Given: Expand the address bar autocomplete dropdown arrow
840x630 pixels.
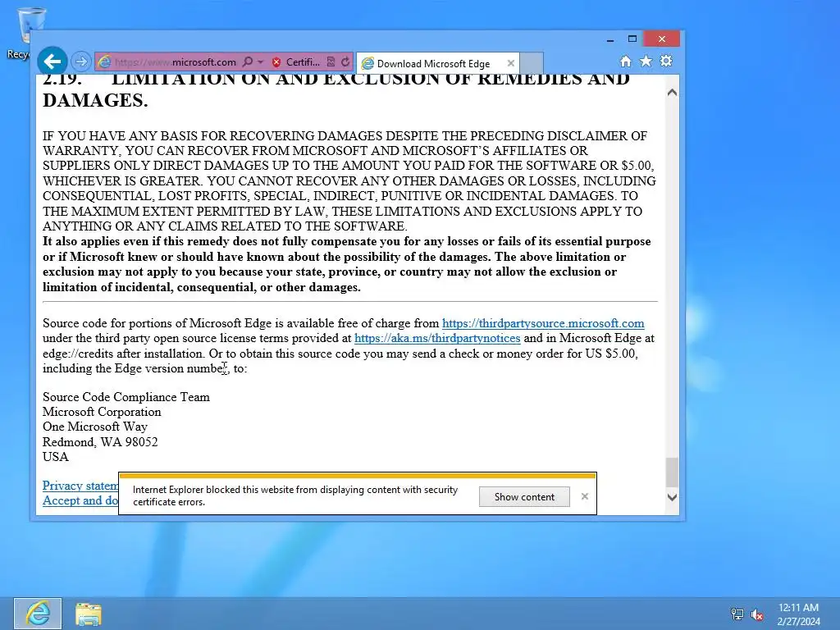Looking at the screenshot, I should pos(260,62).
